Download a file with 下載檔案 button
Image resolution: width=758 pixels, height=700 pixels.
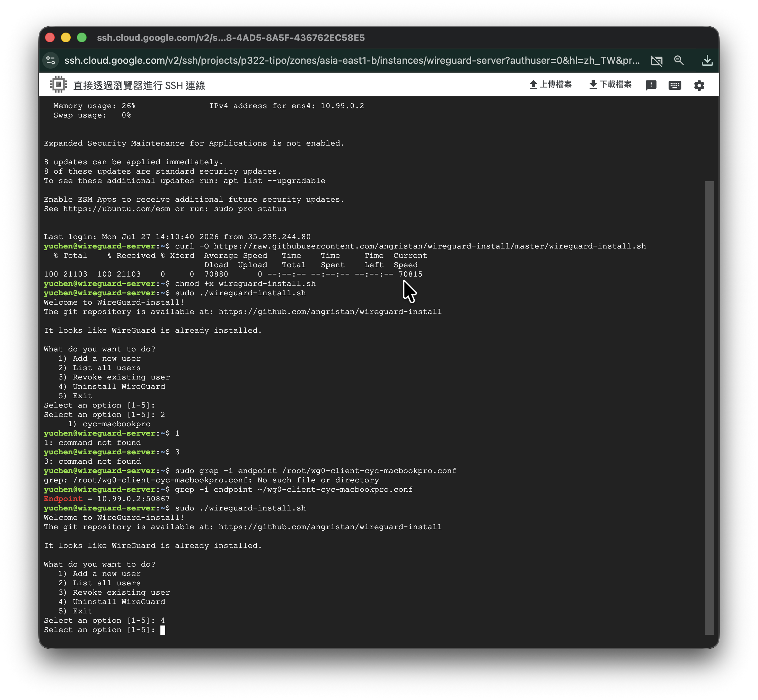coord(610,85)
